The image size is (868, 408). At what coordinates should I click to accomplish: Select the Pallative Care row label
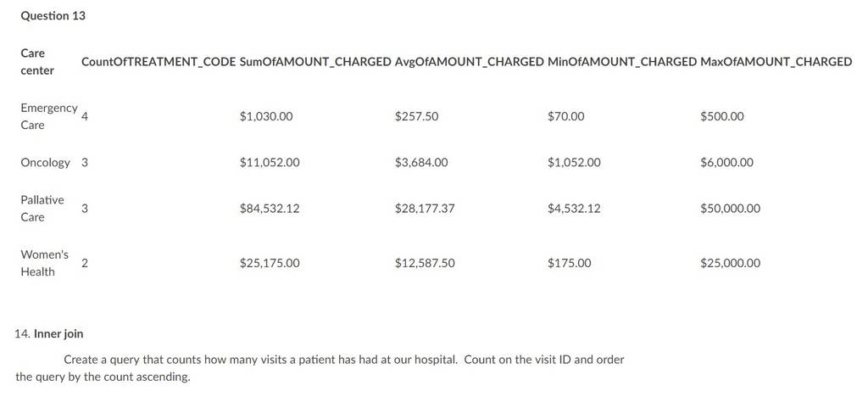pos(42,208)
